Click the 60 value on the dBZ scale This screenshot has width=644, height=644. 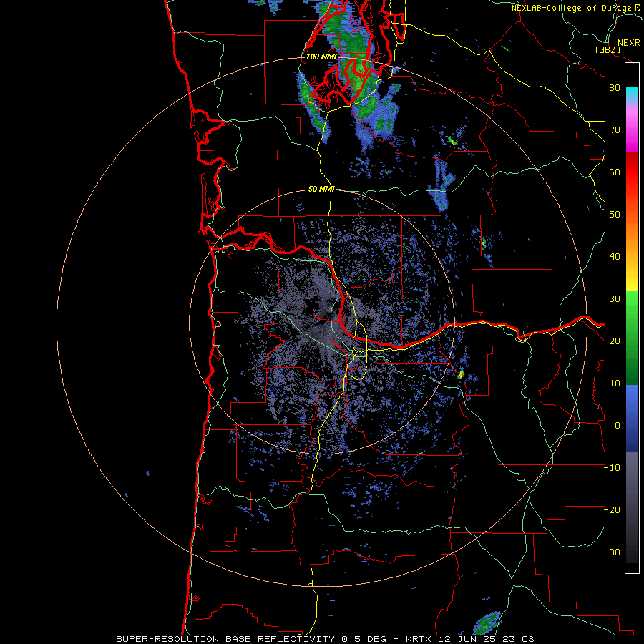pyautogui.click(x=615, y=172)
